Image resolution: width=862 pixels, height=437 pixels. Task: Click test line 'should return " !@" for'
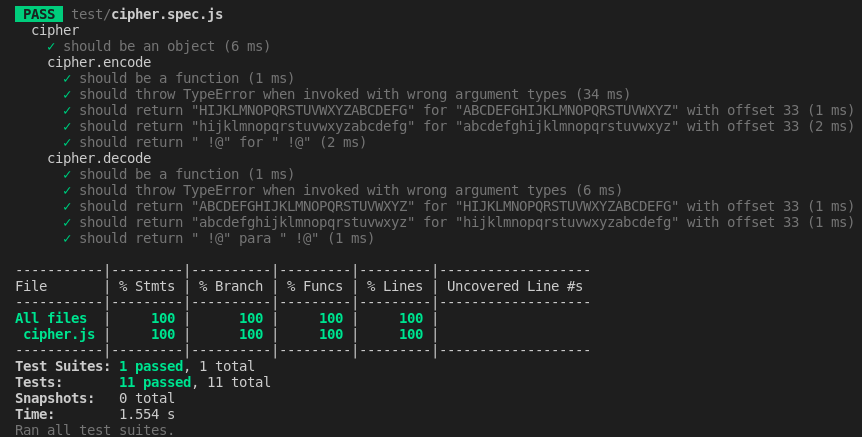[x=223, y=142]
